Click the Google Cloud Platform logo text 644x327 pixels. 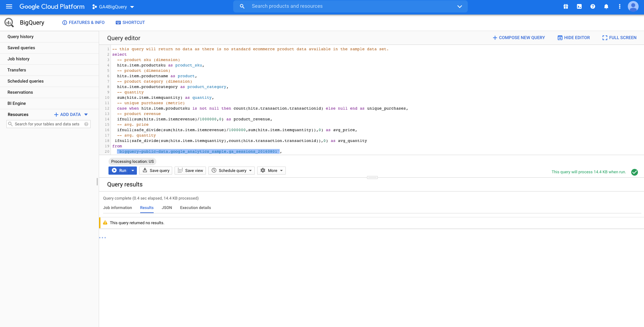coord(52,6)
